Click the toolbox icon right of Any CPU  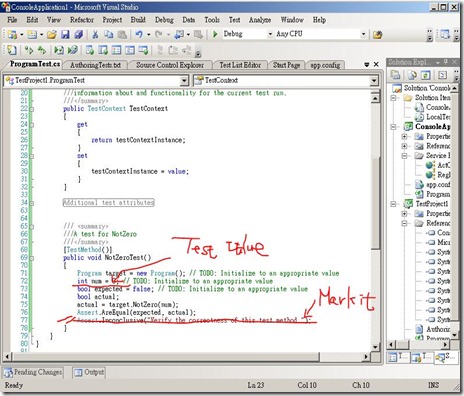377,34
